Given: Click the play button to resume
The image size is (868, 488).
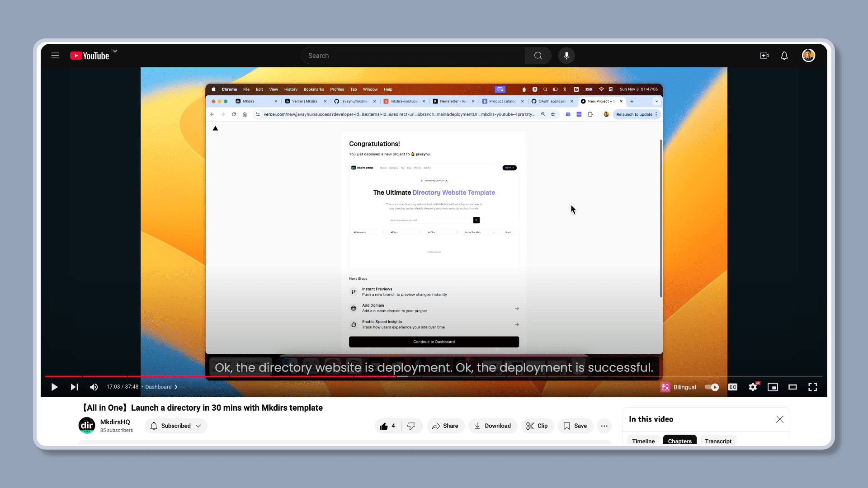Looking at the screenshot, I should pyautogui.click(x=54, y=387).
